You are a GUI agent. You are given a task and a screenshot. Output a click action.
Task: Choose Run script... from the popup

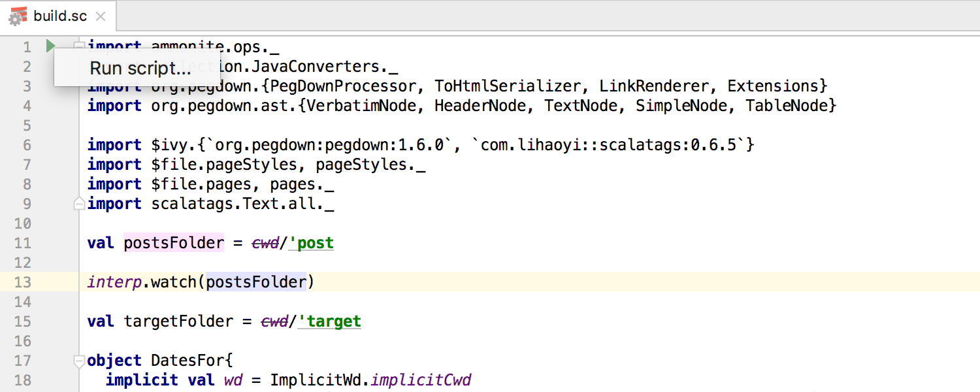tap(140, 68)
